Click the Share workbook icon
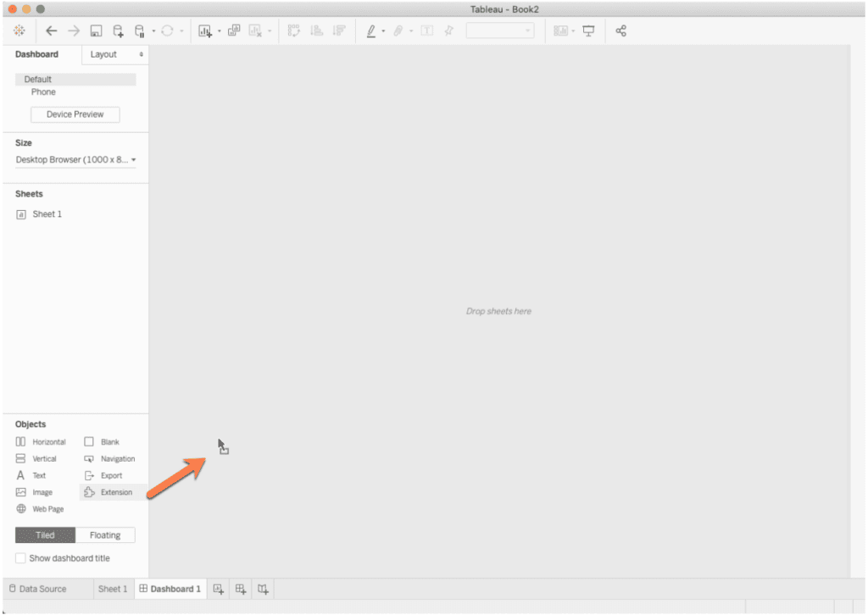The height and width of the screenshot is (615, 868). 621,31
